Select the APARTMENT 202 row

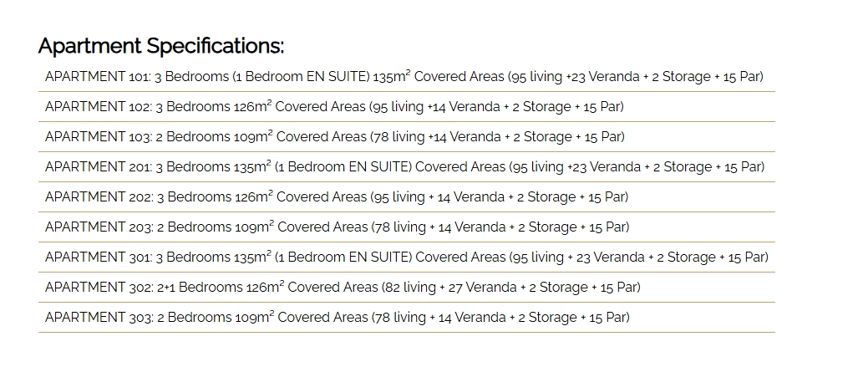(336, 197)
